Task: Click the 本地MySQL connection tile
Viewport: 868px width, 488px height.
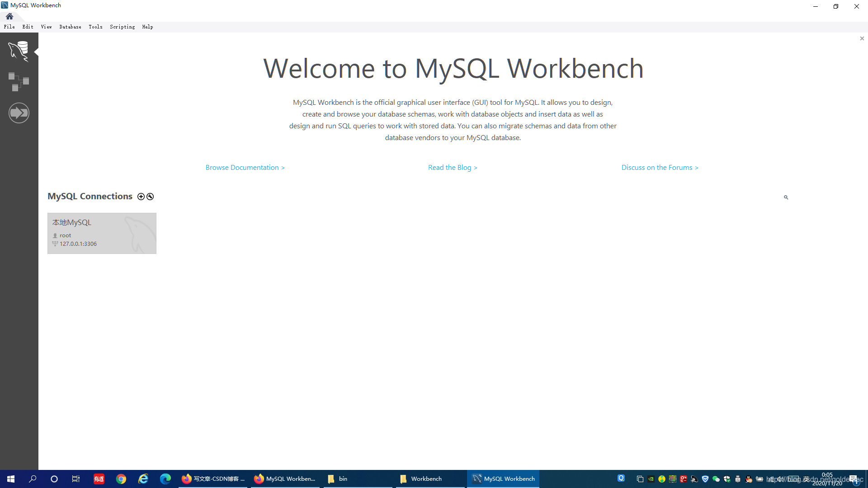Action: pos(101,232)
